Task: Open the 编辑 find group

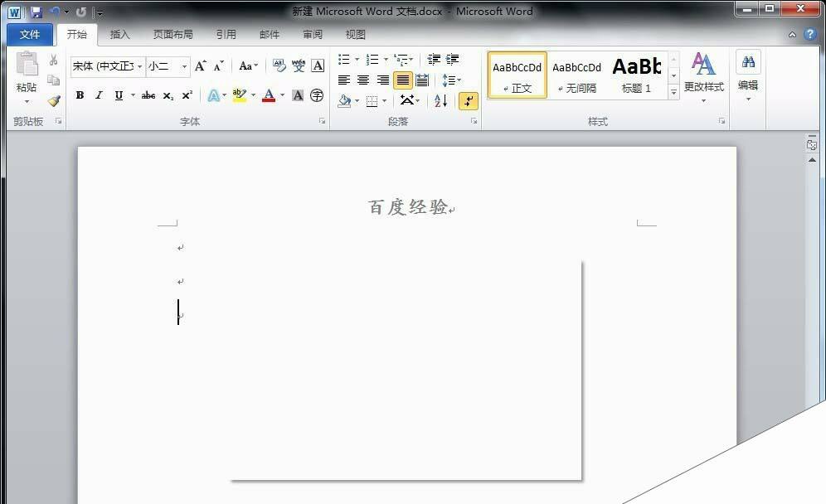Action: tap(748, 75)
